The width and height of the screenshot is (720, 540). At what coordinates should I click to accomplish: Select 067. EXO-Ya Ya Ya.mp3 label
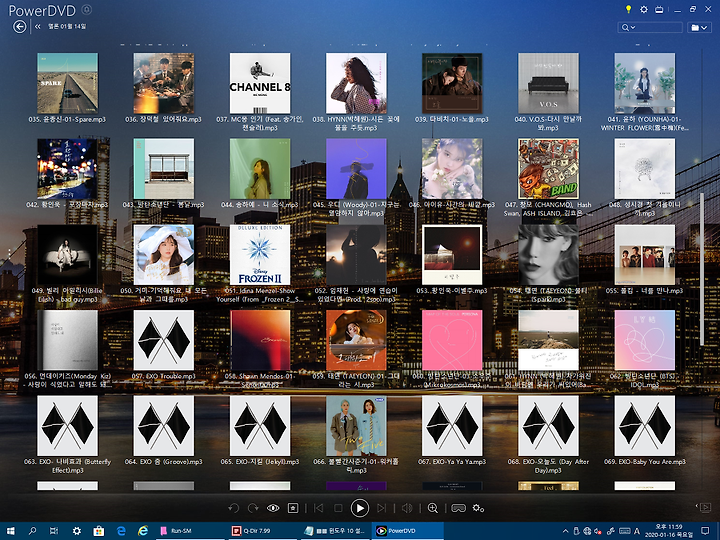452,462
